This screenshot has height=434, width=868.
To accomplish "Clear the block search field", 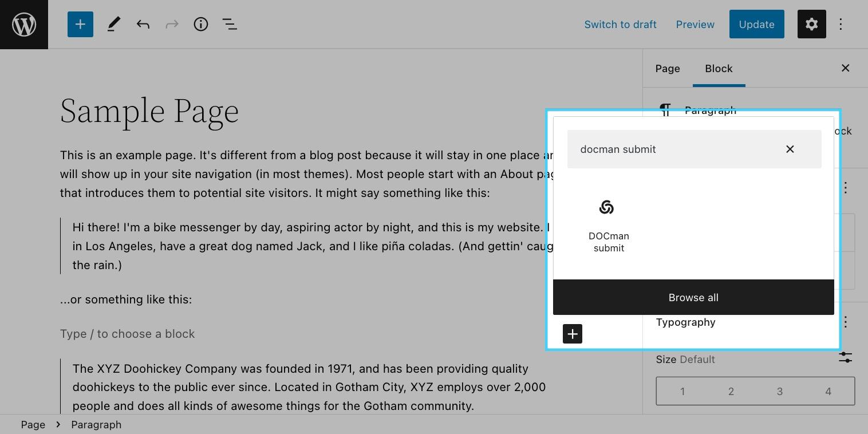I will (790, 149).
